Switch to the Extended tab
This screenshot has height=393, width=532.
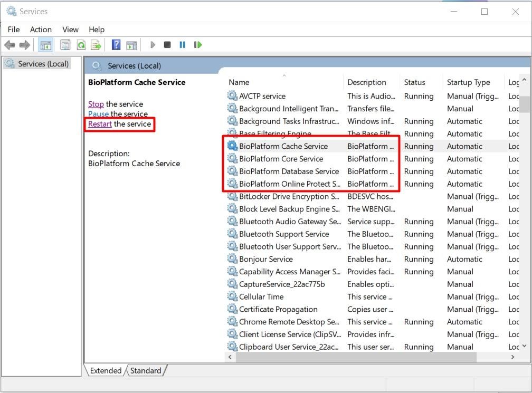click(106, 371)
